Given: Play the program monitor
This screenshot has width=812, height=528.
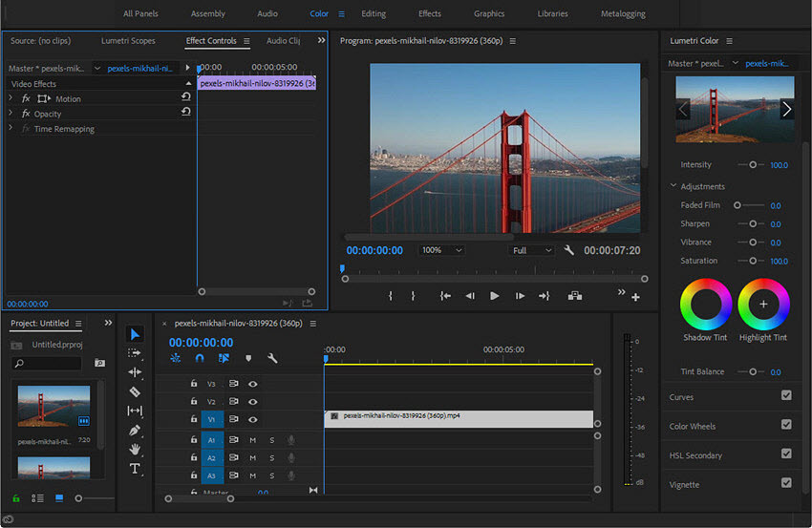Looking at the screenshot, I should pos(495,296).
